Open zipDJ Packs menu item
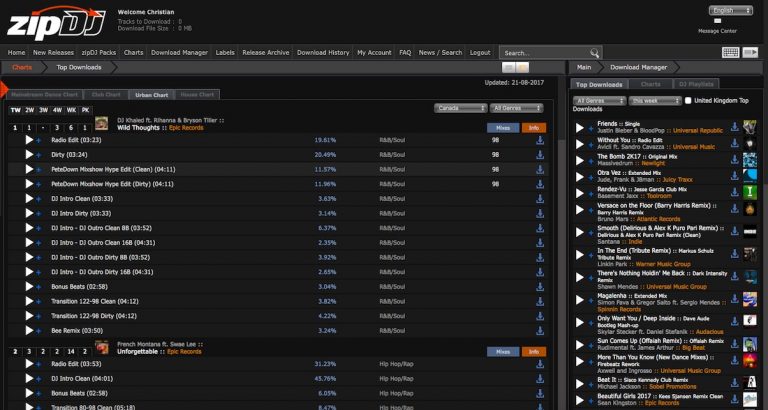Viewport: 768px width, 410px height. [x=99, y=52]
